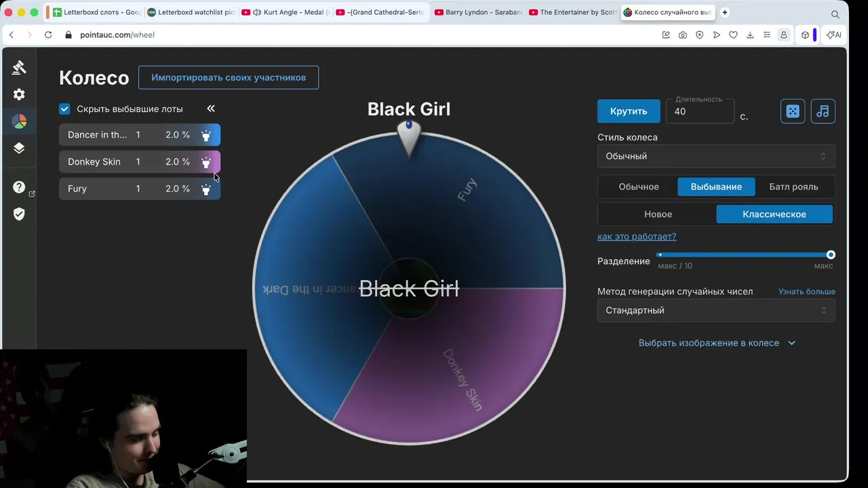
Task: Open the settings gear in sidebar
Action: (19, 94)
